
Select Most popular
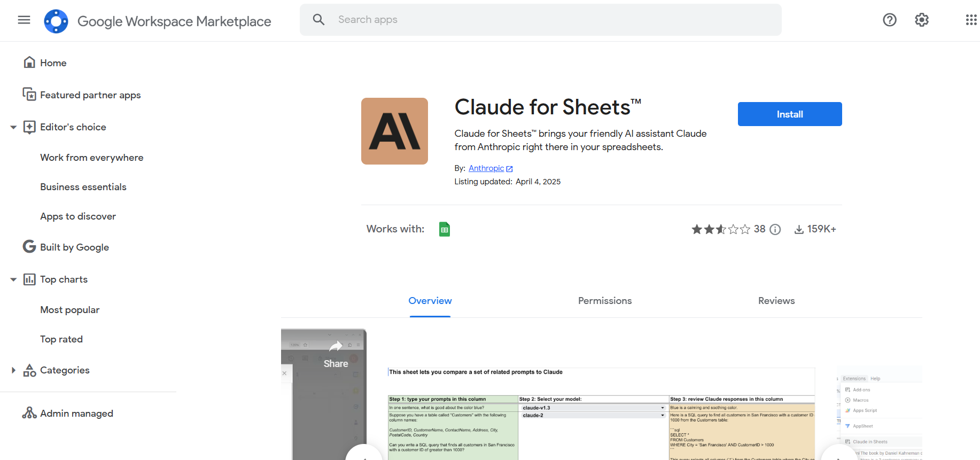(70, 310)
